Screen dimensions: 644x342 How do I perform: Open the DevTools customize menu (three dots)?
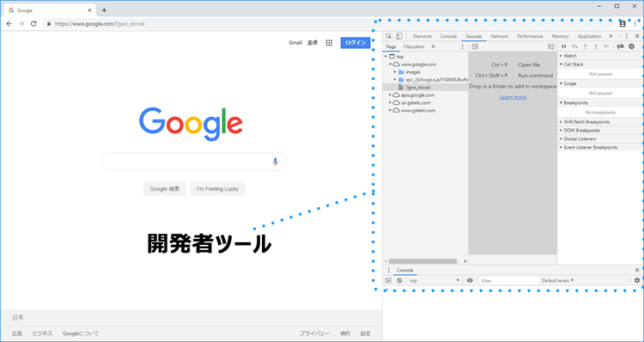point(627,36)
